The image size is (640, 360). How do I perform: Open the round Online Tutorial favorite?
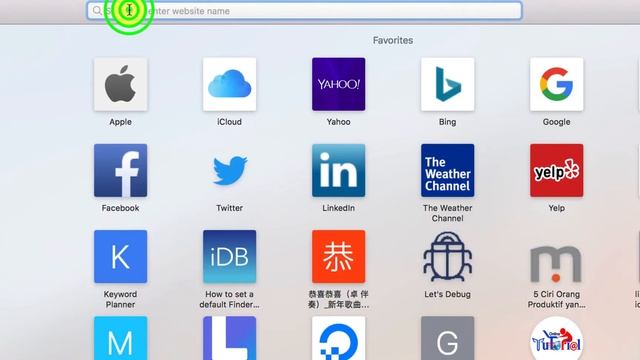point(556,338)
